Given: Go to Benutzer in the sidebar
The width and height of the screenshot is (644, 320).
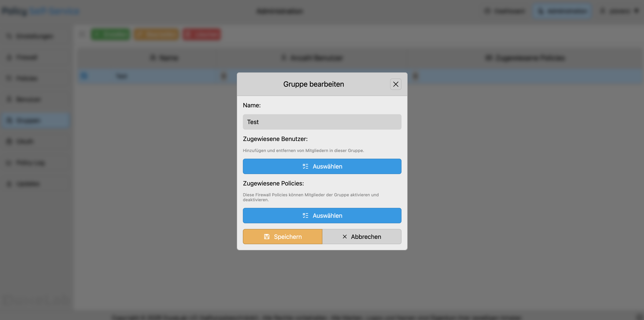Looking at the screenshot, I should 28,99.
